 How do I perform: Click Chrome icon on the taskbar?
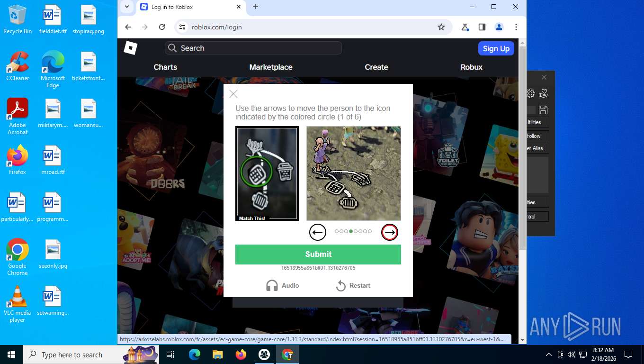[287, 355]
